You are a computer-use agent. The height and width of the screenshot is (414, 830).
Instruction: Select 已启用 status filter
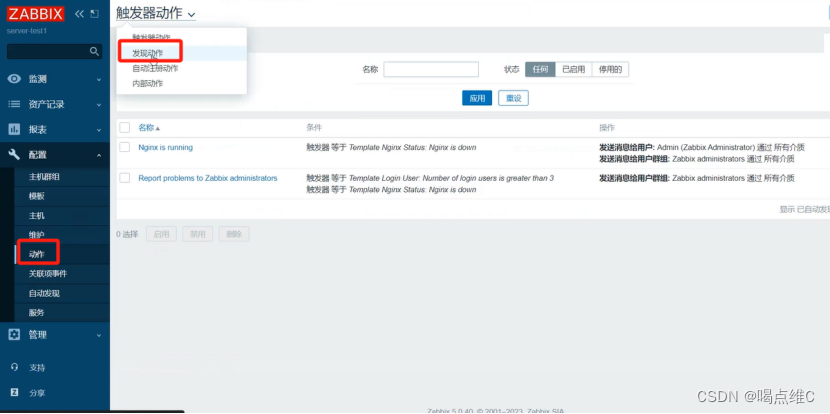coord(573,69)
